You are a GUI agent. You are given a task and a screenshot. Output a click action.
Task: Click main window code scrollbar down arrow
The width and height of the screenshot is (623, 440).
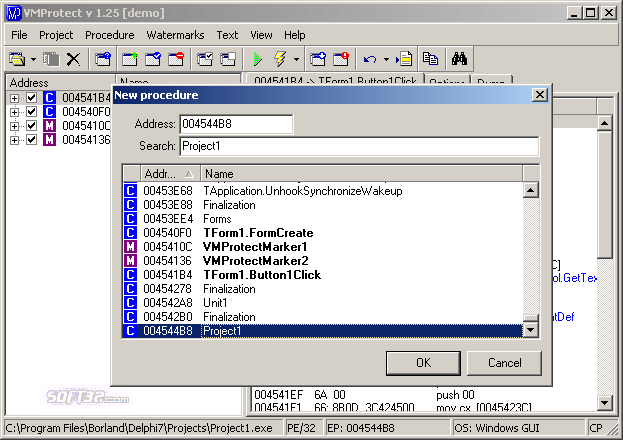604,403
